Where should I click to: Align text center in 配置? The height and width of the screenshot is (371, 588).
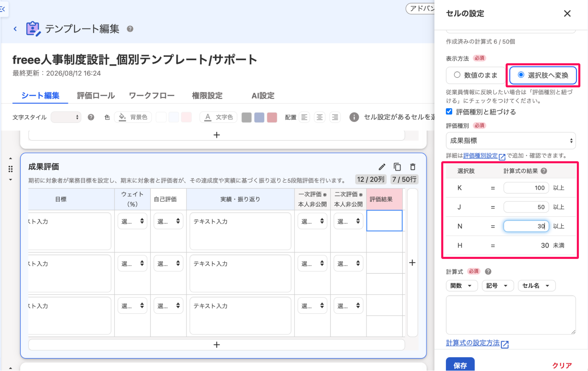click(x=320, y=117)
